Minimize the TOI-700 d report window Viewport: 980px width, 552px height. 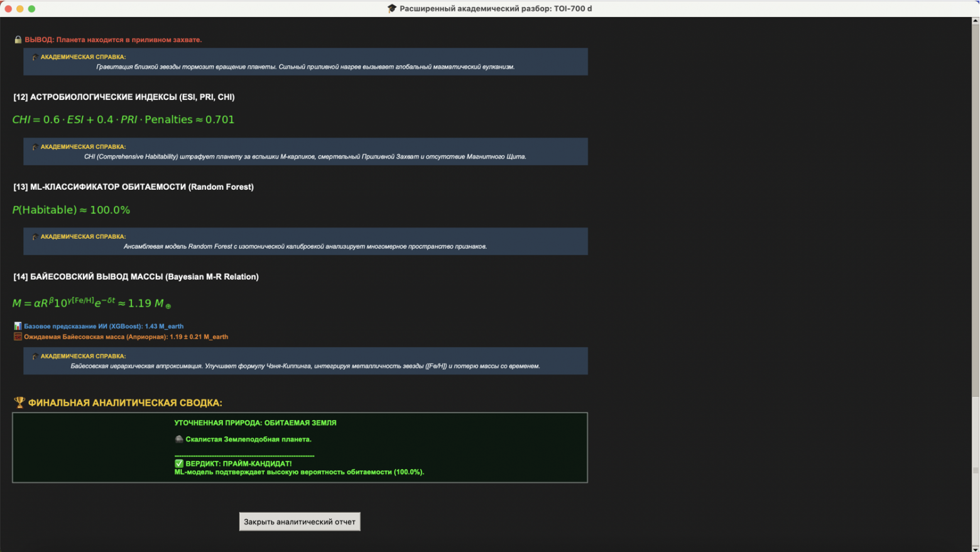click(20, 9)
